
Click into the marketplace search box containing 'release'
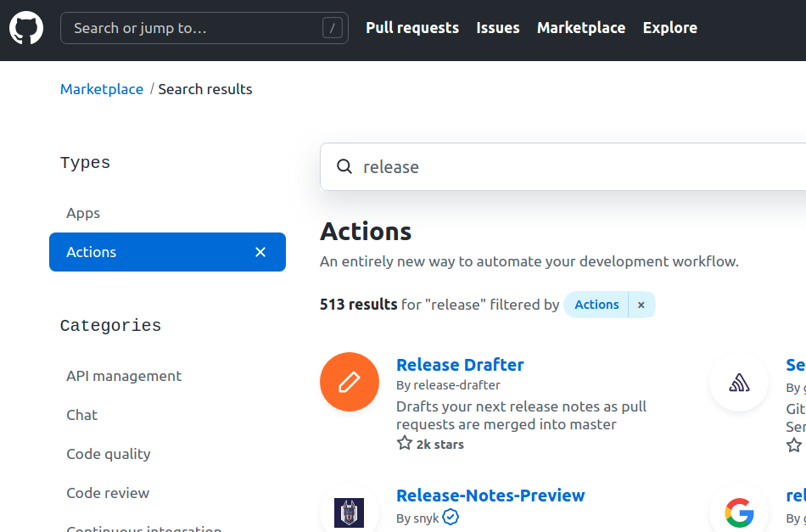click(x=563, y=167)
